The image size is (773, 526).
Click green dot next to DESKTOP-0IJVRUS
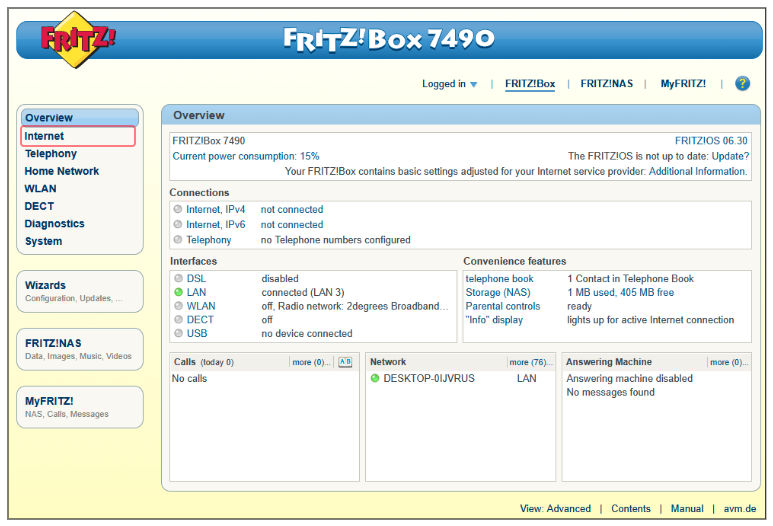pos(375,379)
